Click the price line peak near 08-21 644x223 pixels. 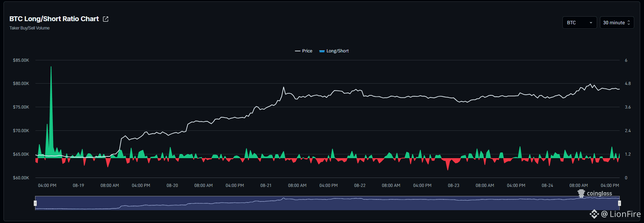click(283, 87)
